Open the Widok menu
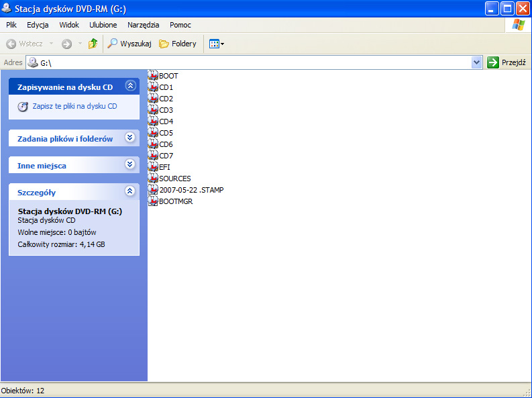This screenshot has width=532, height=398. click(x=69, y=25)
